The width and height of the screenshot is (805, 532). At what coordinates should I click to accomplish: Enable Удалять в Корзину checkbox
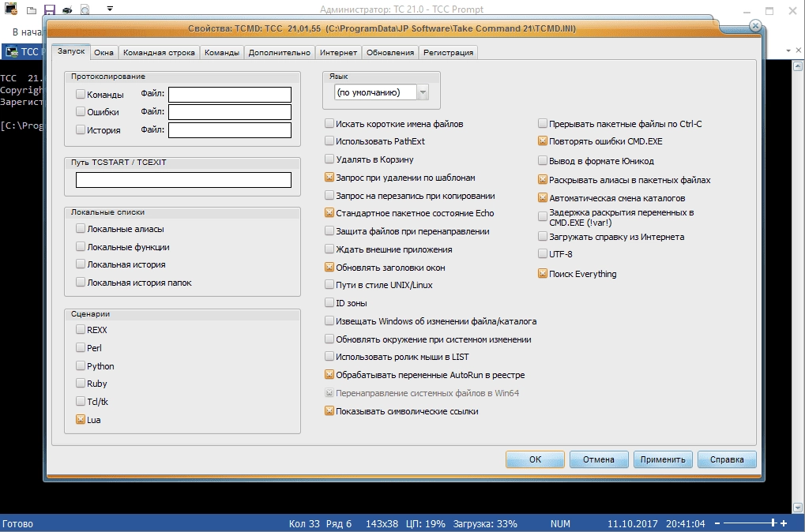click(329, 159)
